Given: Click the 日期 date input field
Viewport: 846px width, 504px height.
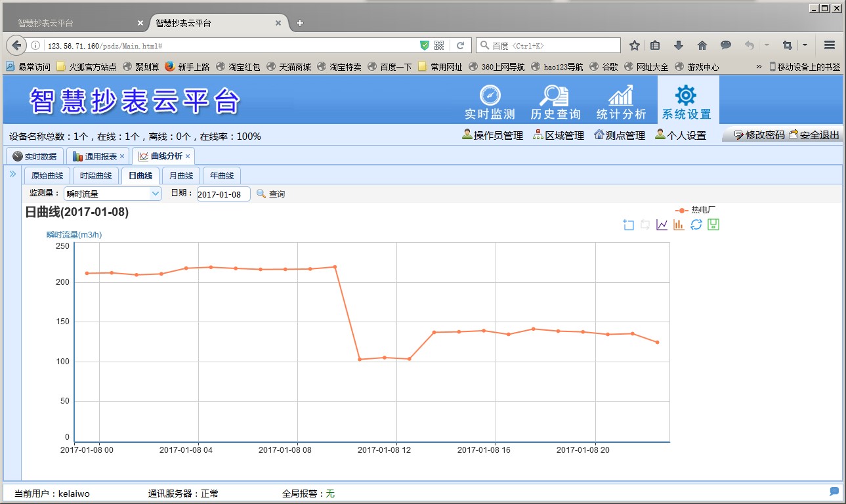Looking at the screenshot, I should tap(223, 194).
